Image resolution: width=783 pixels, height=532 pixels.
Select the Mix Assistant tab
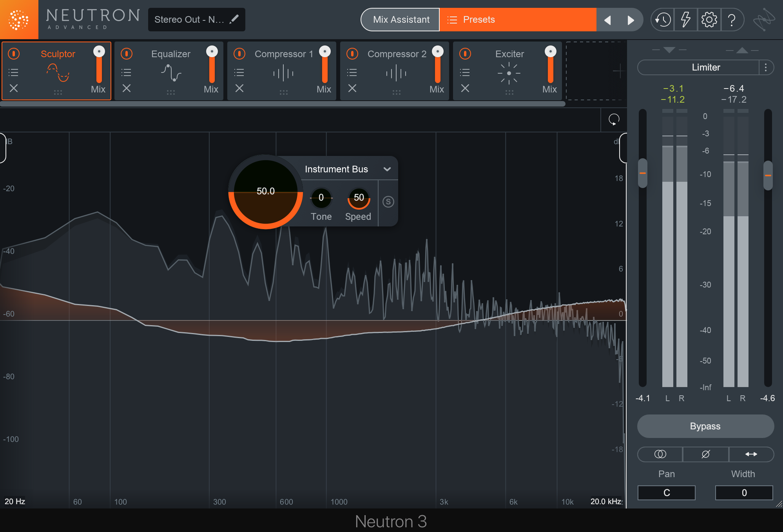pyautogui.click(x=399, y=19)
